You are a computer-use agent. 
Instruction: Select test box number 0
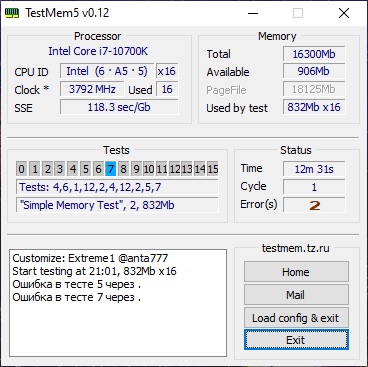click(x=21, y=169)
